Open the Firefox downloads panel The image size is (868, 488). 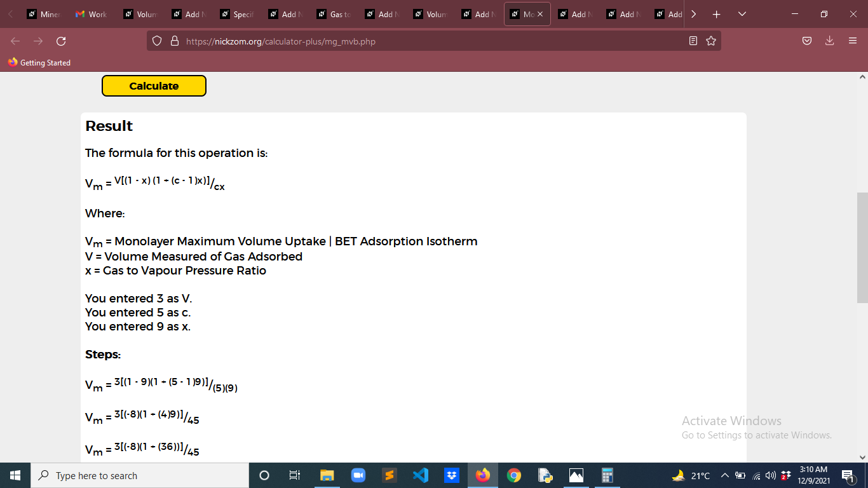pos(829,41)
